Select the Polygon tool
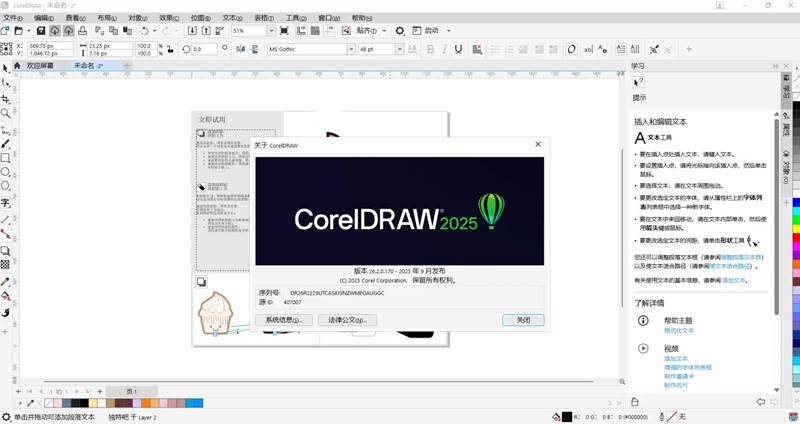This screenshot has height=424, width=800. 6,186
